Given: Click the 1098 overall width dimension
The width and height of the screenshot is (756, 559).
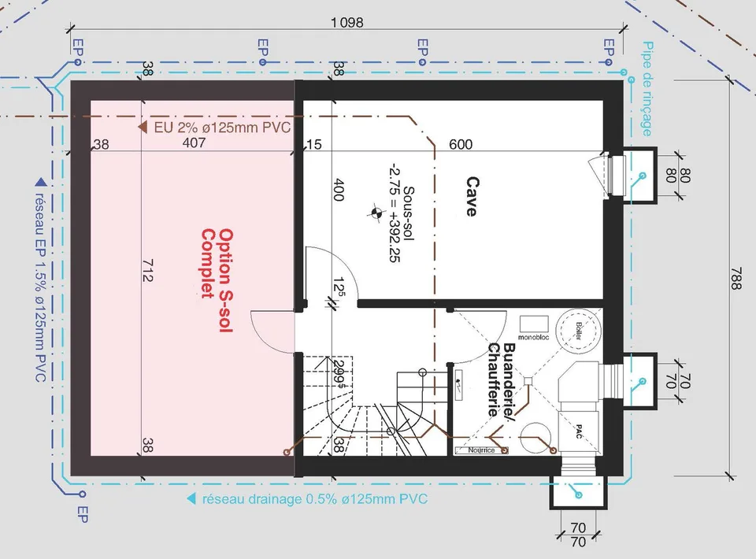Looking at the screenshot, I should tap(346, 22).
